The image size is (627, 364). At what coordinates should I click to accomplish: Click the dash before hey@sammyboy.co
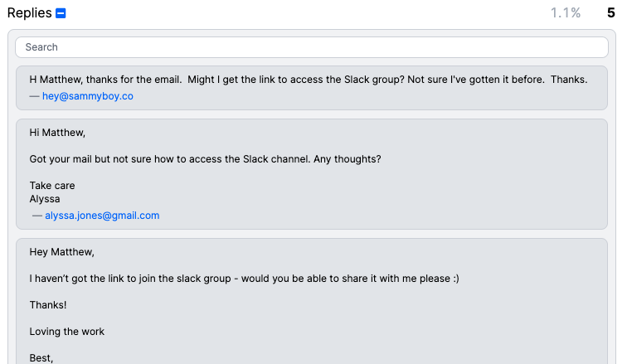coord(34,96)
